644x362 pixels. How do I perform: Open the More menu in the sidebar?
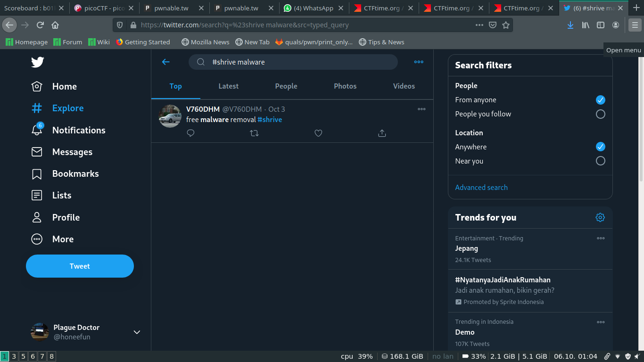point(52,239)
